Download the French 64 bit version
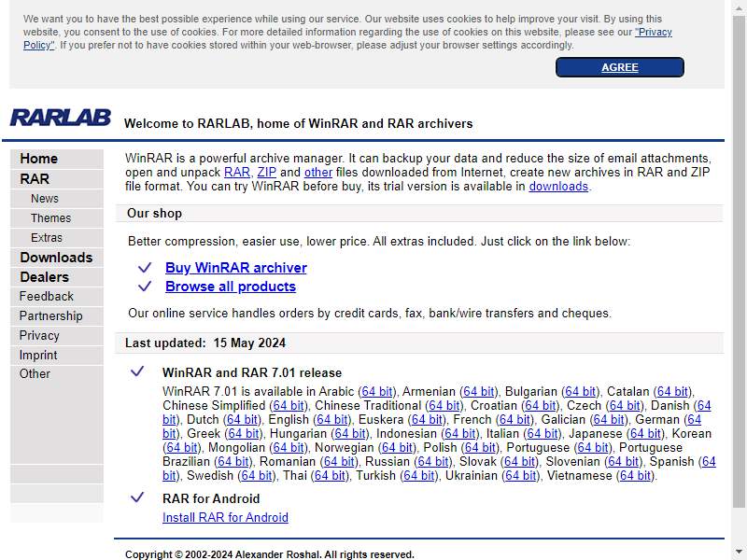This screenshot has width=747, height=560. (515, 419)
